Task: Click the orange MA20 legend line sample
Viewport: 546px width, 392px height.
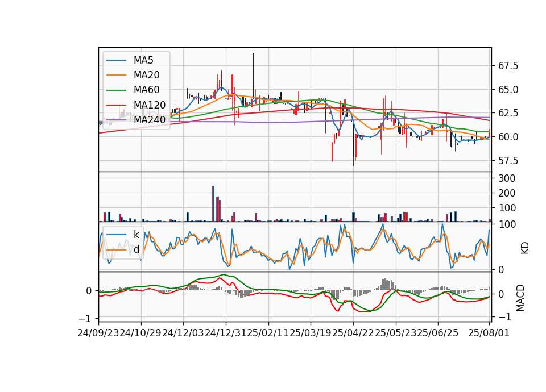Action: pyautogui.click(x=116, y=76)
